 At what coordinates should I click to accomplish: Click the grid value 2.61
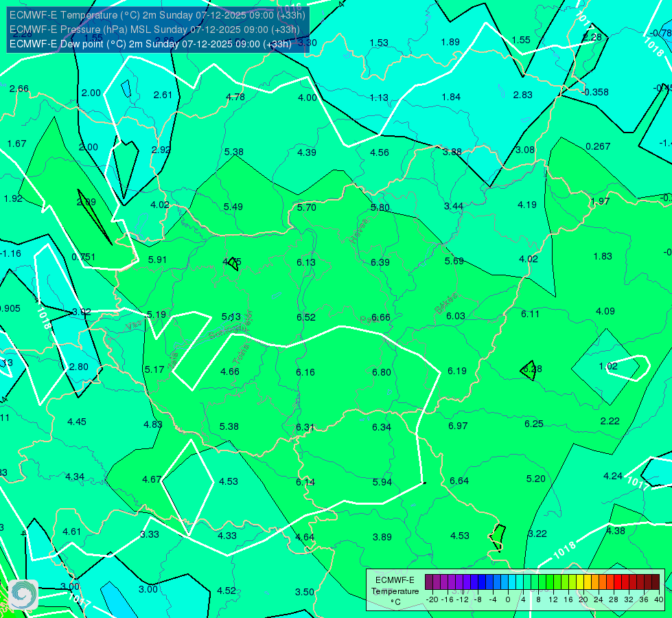[163, 95]
